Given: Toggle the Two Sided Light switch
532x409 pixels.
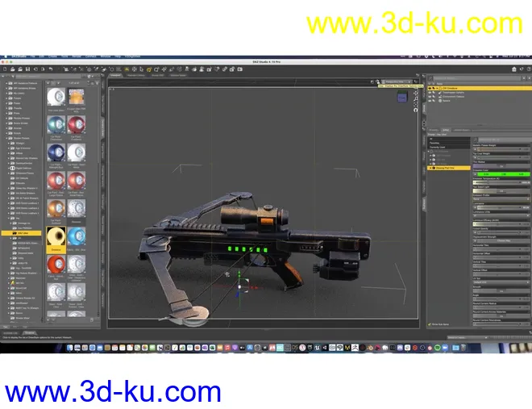Looking at the screenshot, I should (501, 191).
